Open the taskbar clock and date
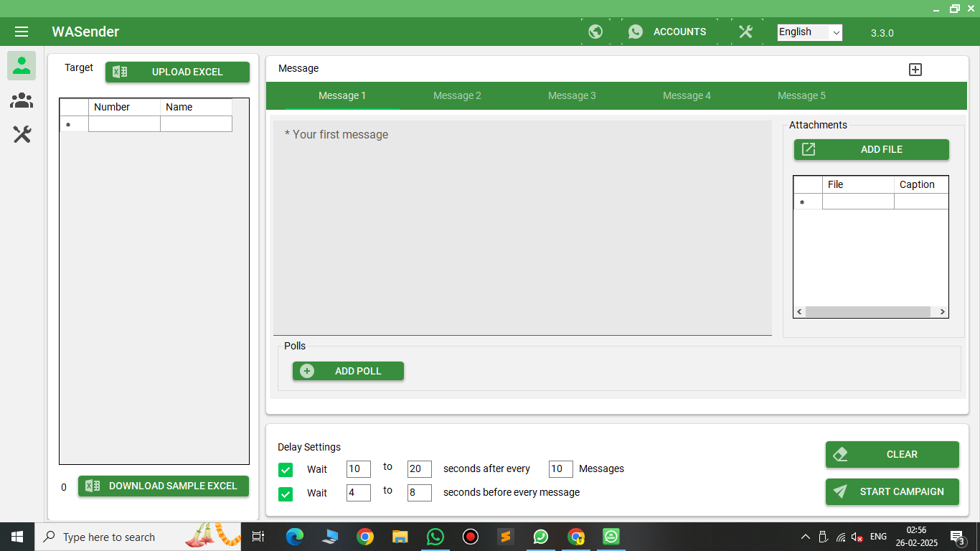980x551 pixels. tap(917, 537)
